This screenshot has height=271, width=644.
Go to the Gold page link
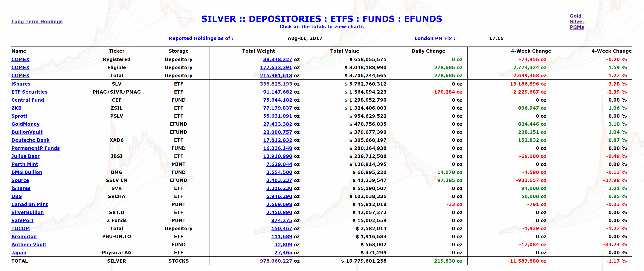tap(576, 16)
